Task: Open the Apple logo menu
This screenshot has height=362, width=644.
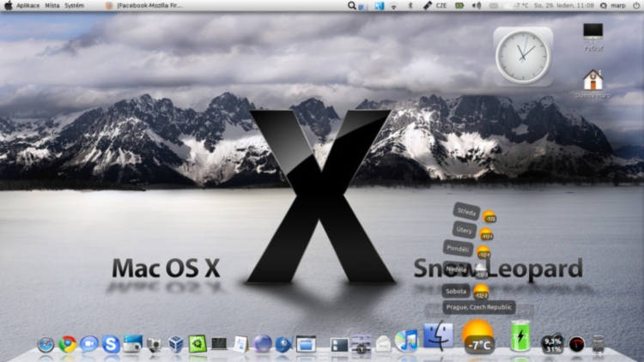Action: pos(8,5)
